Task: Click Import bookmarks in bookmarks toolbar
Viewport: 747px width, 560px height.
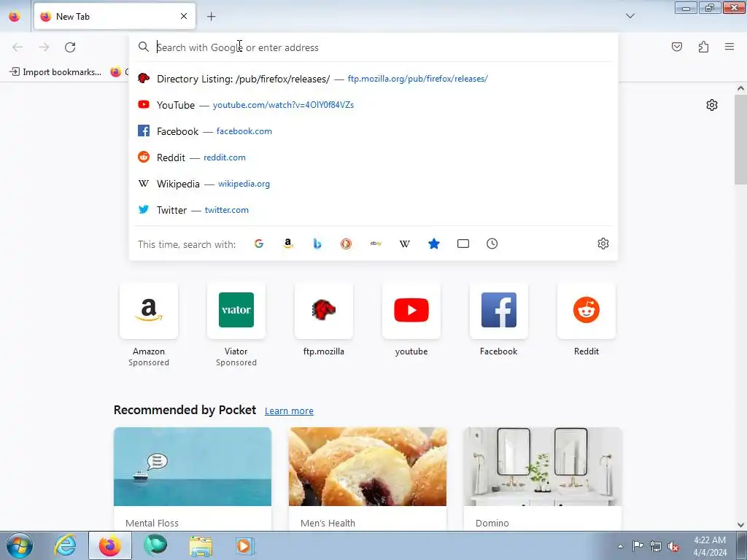Action: [55, 72]
